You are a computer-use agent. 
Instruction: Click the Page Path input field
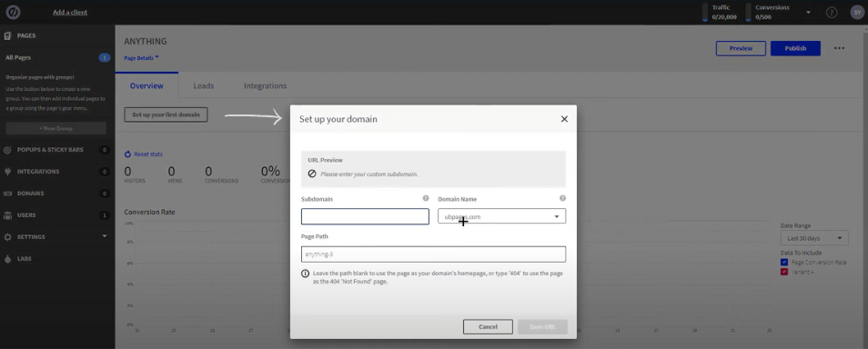433,254
